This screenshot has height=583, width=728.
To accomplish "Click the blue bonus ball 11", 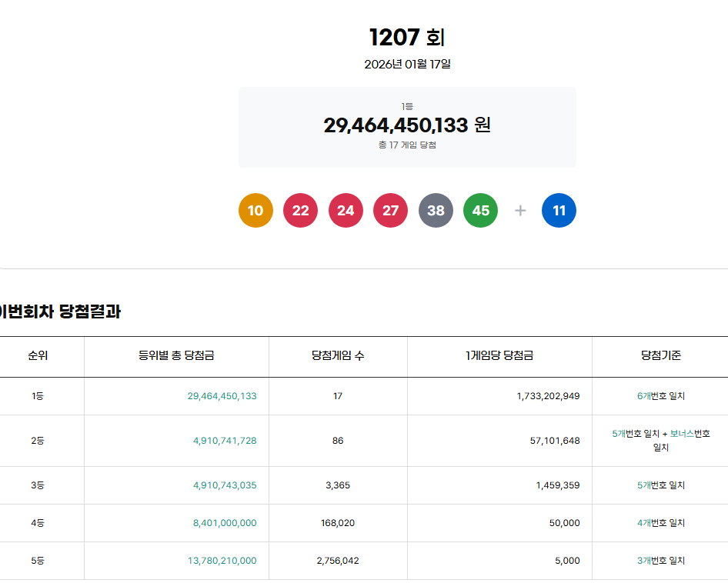I will tap(559, 211).
